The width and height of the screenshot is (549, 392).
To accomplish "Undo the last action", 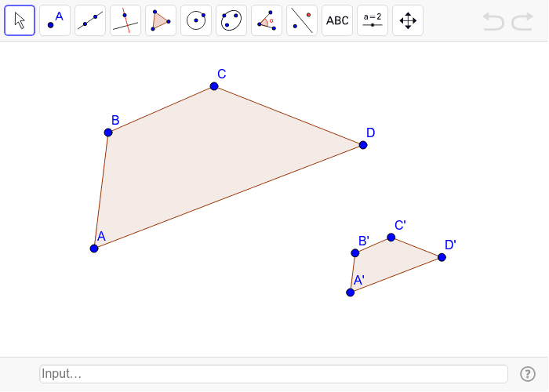I will point(493,21).
